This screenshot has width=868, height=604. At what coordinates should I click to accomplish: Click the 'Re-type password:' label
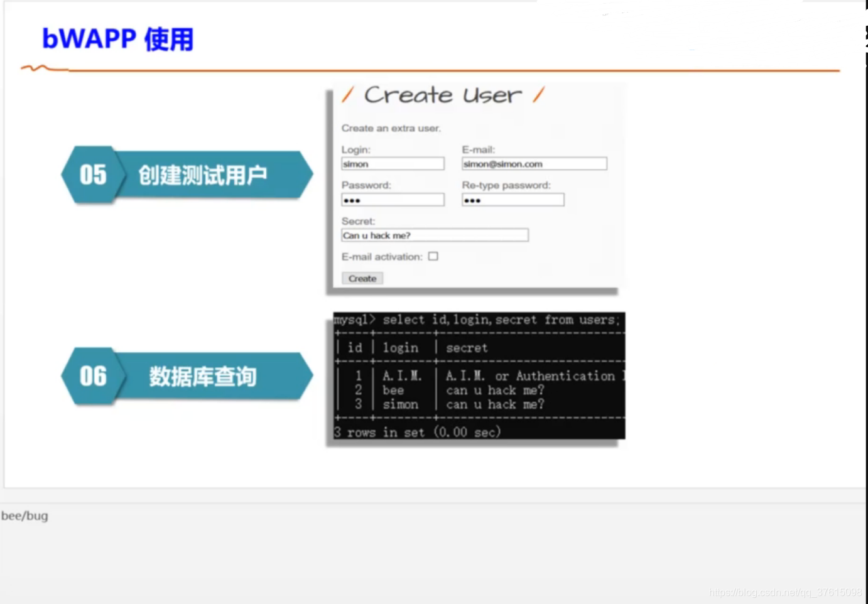coord(506,185)
